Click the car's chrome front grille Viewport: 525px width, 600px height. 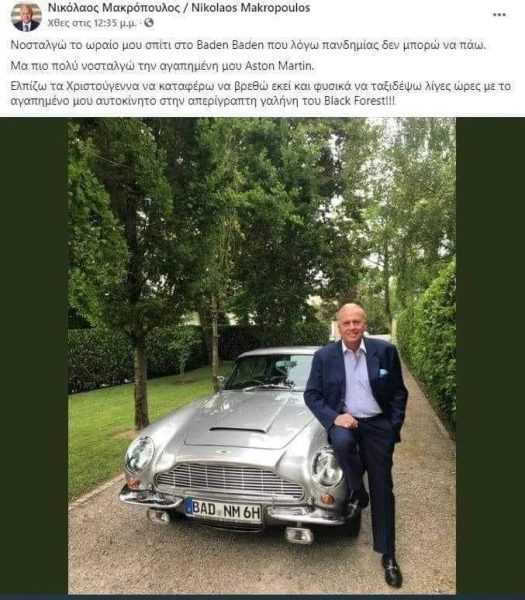coord(230,481)
